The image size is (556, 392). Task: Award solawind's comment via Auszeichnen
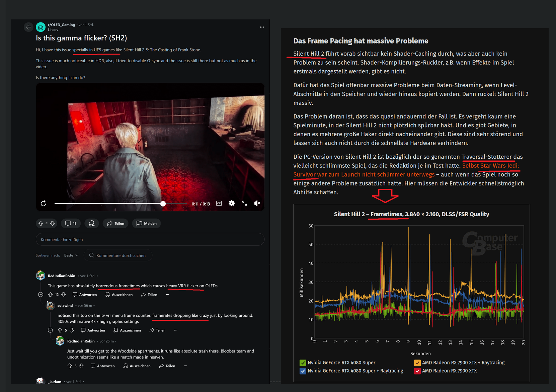127,330
